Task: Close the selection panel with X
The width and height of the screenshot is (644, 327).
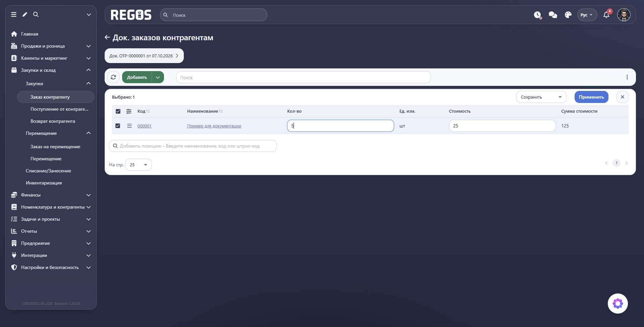Action: (623, 97)
